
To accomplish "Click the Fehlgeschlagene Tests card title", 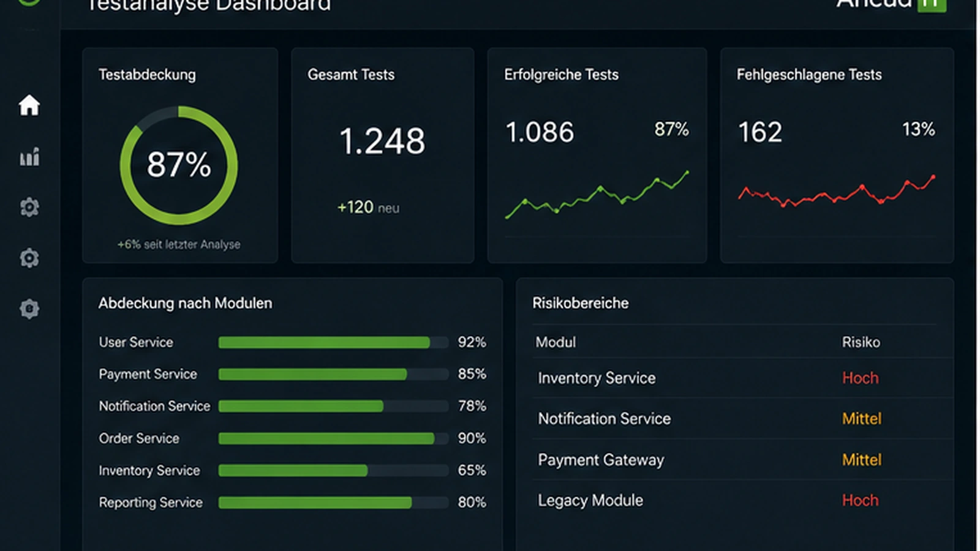I will coord(809,75).
